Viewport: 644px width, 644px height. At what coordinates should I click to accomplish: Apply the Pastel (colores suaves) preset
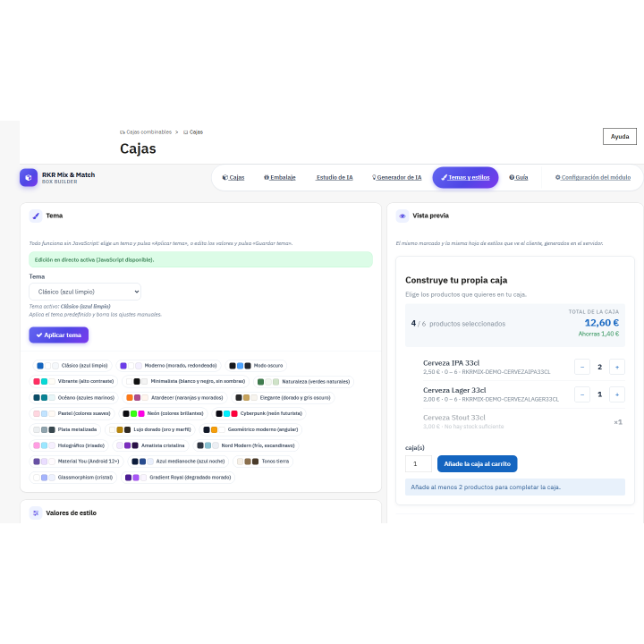(72, 413)
